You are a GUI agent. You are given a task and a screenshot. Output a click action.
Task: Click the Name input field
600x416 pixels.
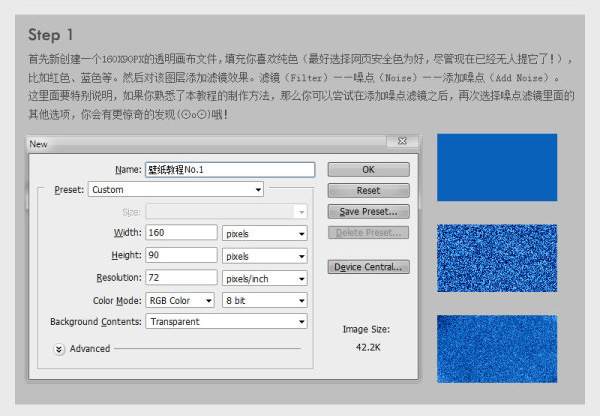[x=230, y=170]
